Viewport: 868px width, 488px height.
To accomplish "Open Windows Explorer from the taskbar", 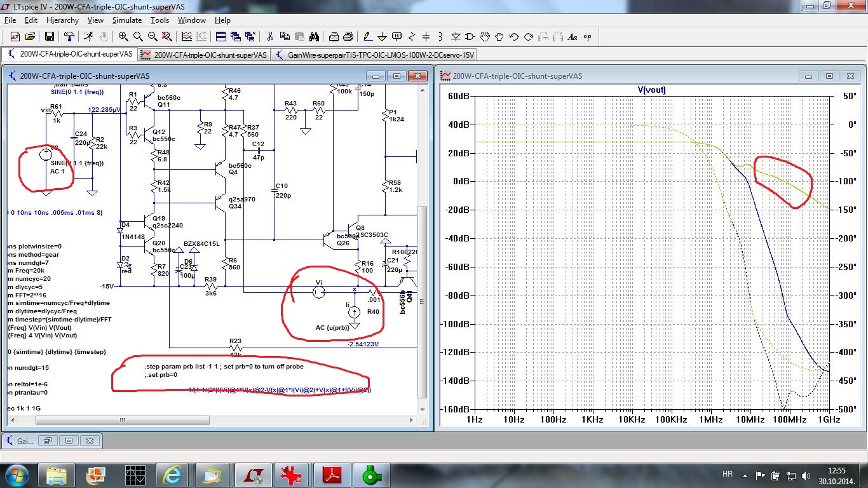I will (56, 475).
